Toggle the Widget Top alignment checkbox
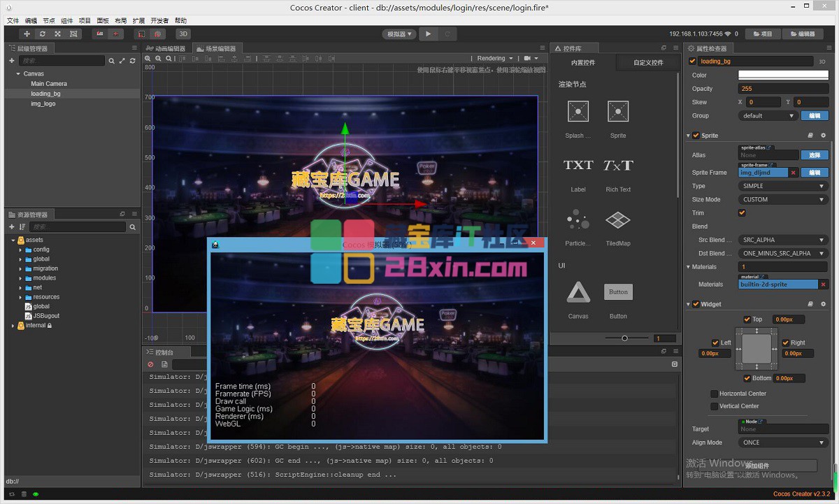 (747, 319)
